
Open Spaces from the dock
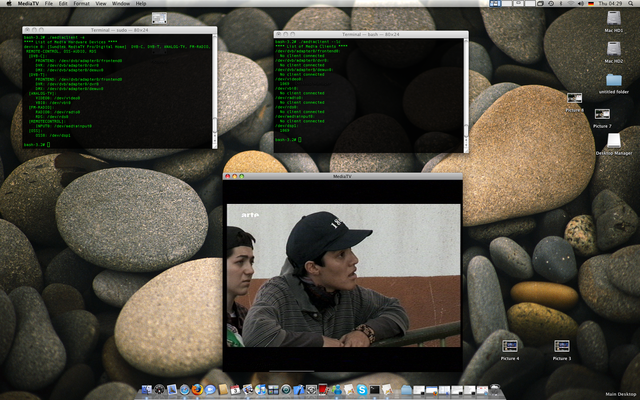point(273,390)
